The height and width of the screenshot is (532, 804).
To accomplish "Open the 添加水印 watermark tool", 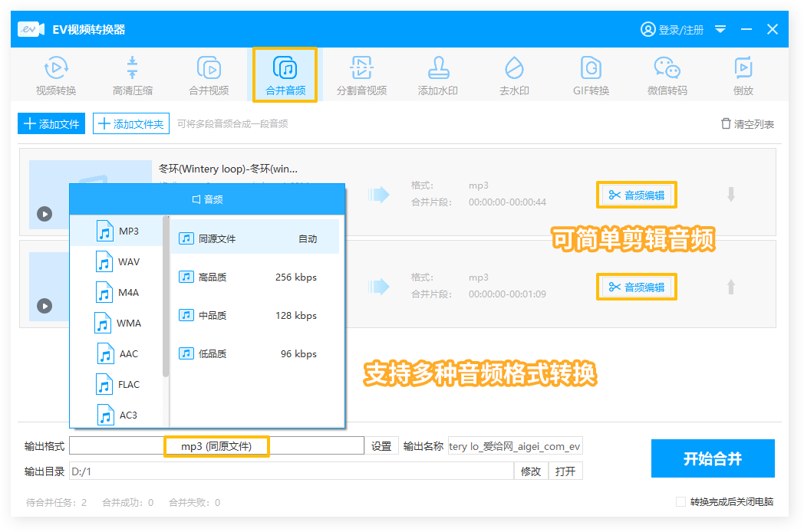I will (x=437, y=76).
